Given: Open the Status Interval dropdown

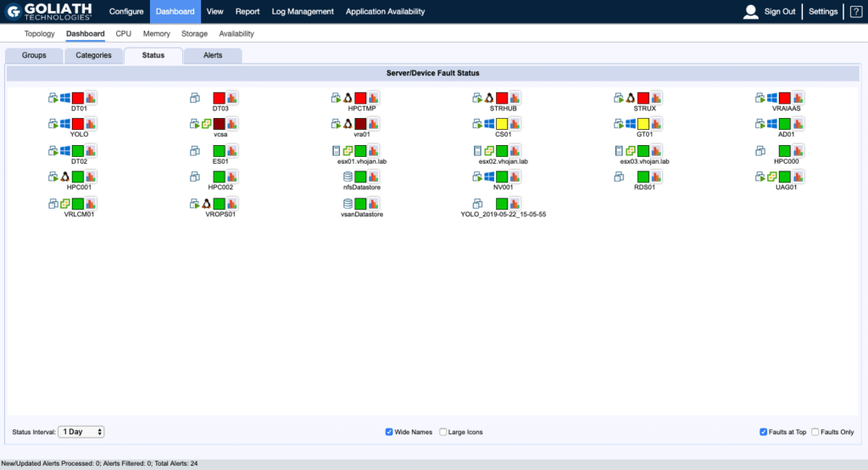Looking at the screenshot, I should pos(81,432).
